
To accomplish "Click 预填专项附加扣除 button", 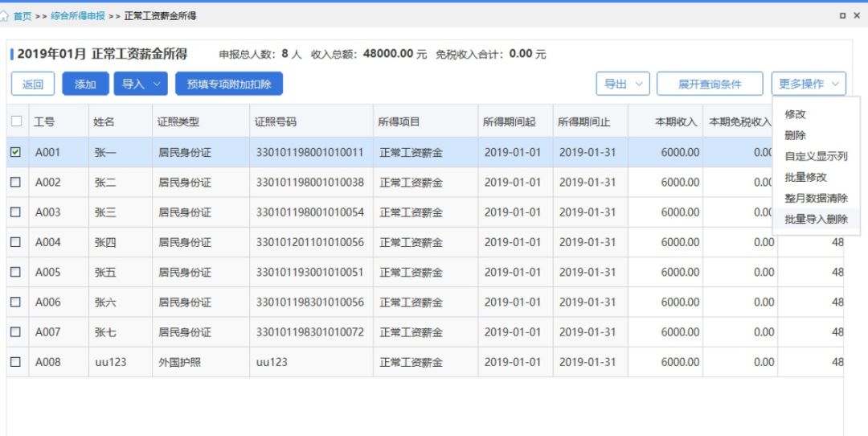I will click(x=229, y=84).
